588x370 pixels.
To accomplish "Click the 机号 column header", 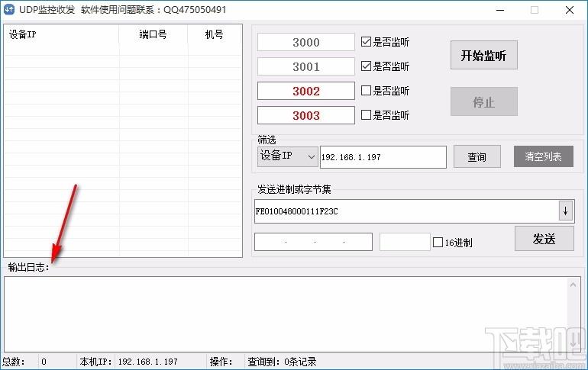I will [x=215, y=35].
